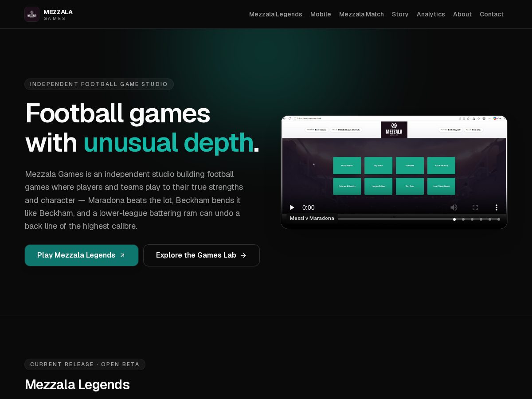Image resolution: width=532 pixels, height=399 pixels.
Task: Click the 'unusual depth' headline text
Action: pyautogui.click(x=168, y=143)
